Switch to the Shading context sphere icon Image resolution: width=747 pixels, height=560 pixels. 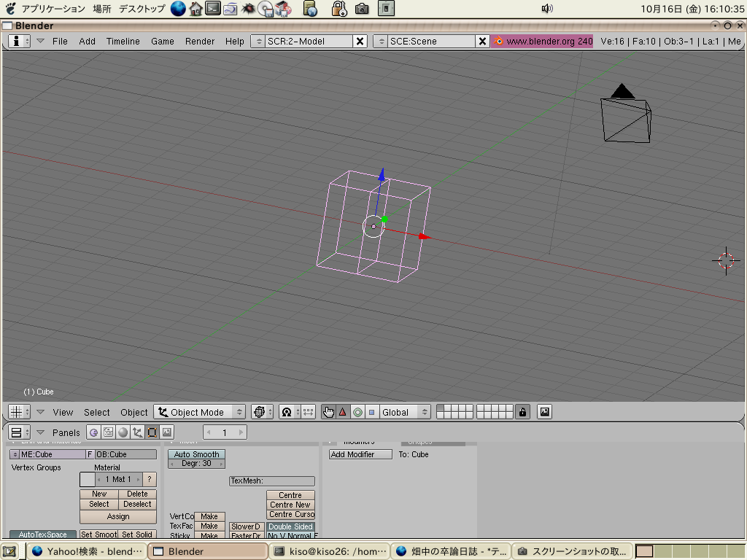[x=123, y=432]
